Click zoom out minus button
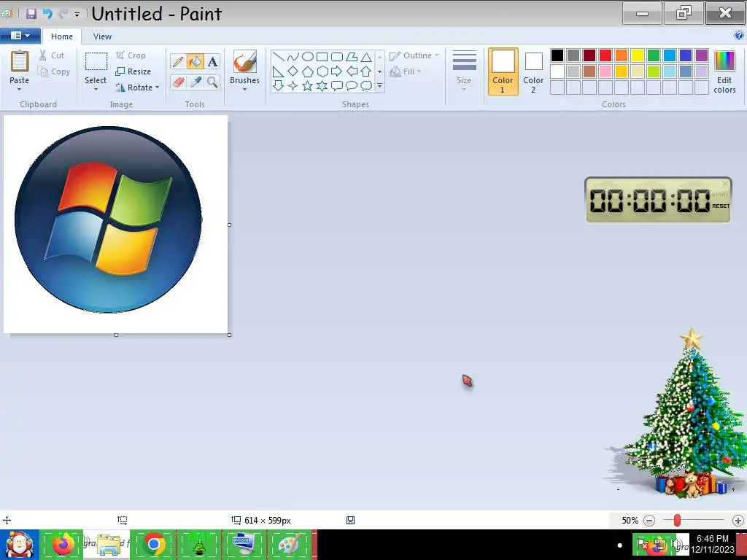 pos(649,521)
